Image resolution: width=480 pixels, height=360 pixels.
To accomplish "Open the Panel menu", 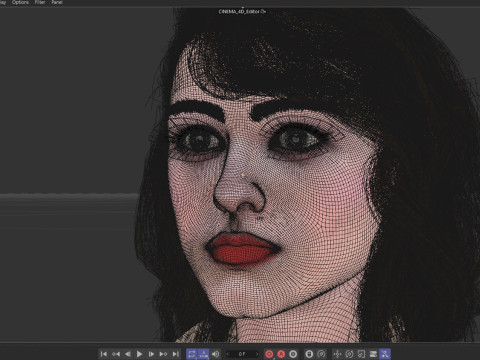I will tap(57, 2).
